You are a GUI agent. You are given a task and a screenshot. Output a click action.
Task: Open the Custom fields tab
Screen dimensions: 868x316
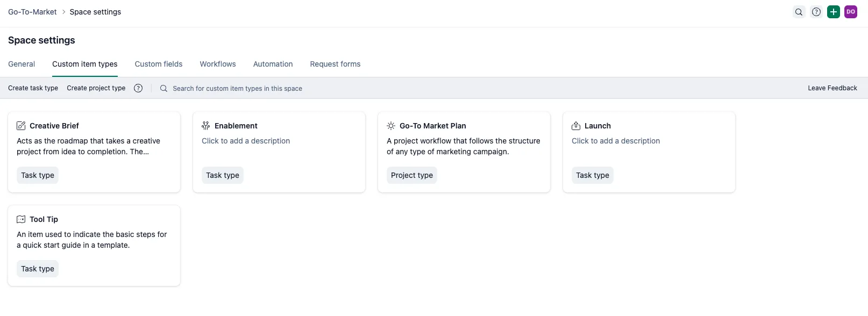point(159,64)
